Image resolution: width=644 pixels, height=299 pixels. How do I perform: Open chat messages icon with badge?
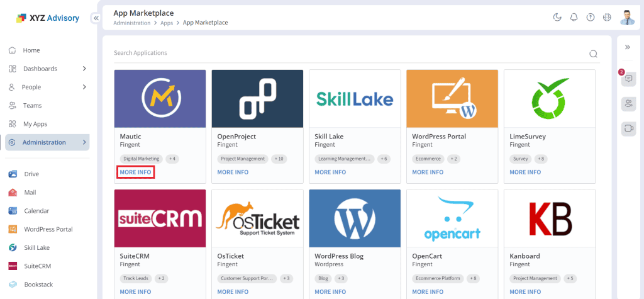[628, 79]
